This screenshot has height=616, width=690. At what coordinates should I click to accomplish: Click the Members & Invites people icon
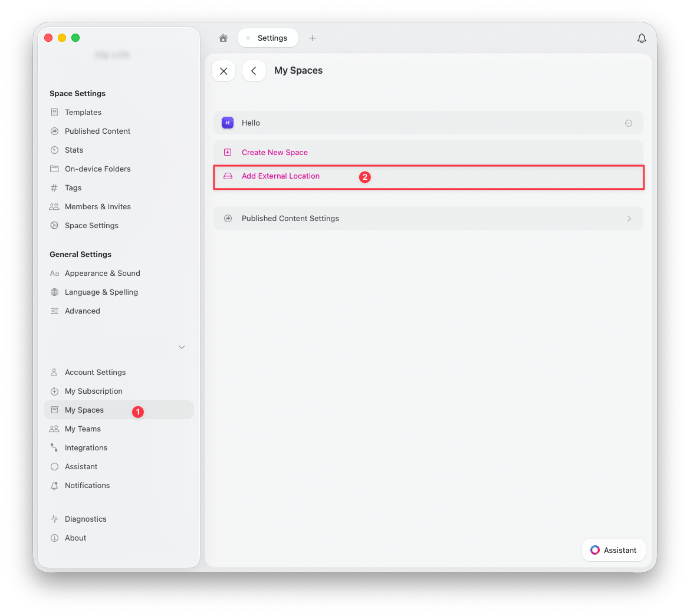click(54, 207)
